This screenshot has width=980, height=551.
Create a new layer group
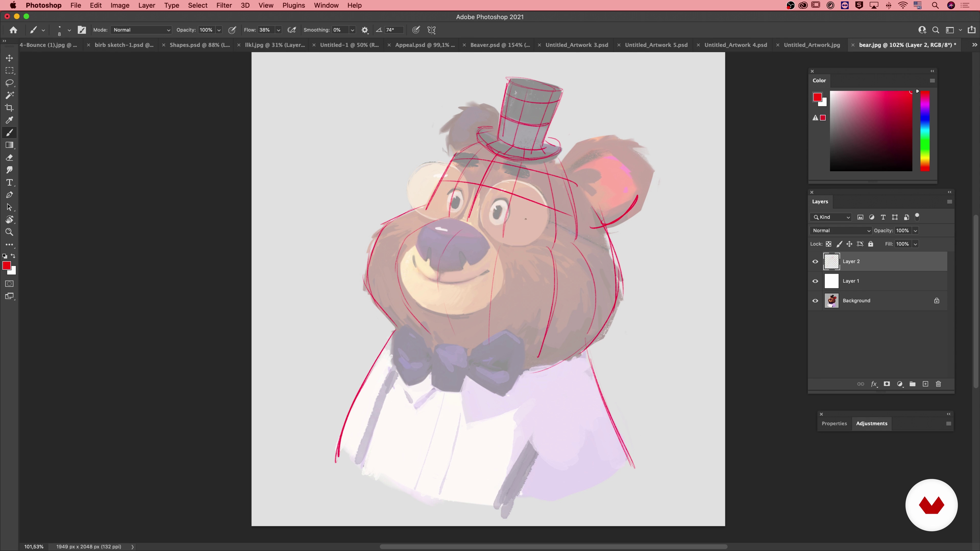[912, 384]
